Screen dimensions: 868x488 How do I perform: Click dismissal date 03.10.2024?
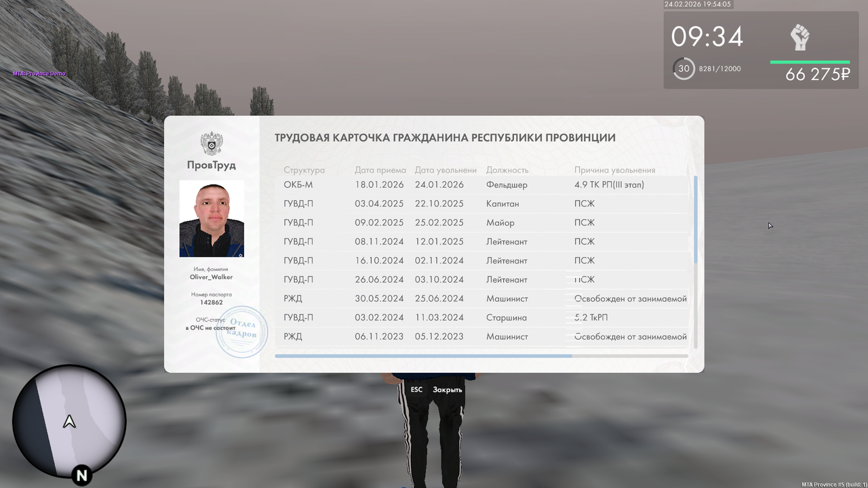pyautogui.click(x=439, y=280)
